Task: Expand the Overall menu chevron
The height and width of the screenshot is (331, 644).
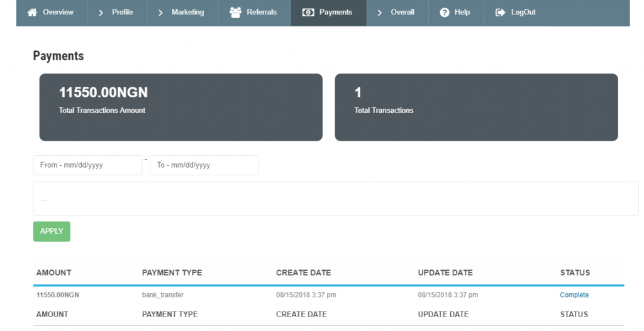Action: (x=380, y=13)
